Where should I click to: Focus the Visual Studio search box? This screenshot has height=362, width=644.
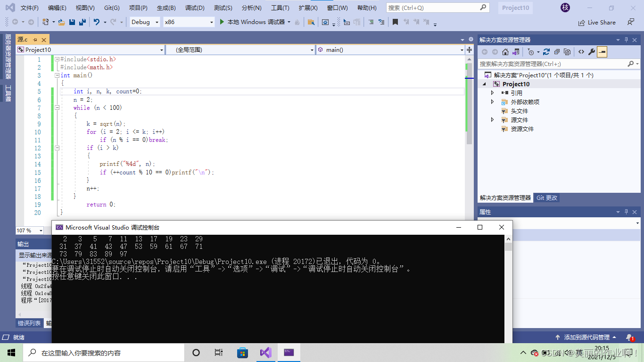[438, 8]
